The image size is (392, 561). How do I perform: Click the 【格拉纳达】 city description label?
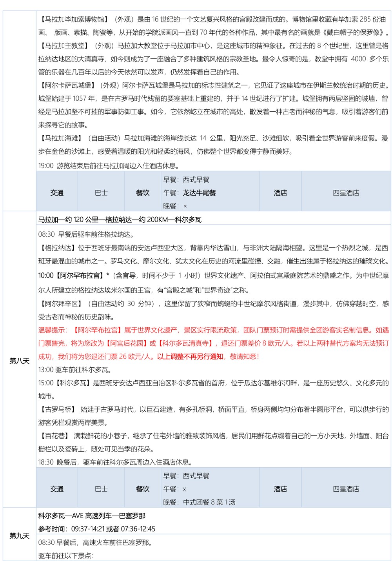click(58, 248)
